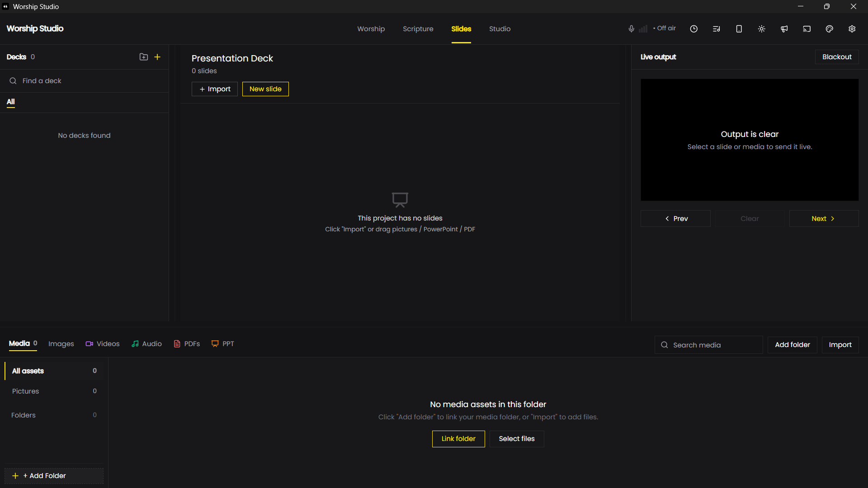Switch to the Worship tab
Image resolution: width=868 pixels, height=488 pixels.
pyautogui.click(x=371, y=29)
